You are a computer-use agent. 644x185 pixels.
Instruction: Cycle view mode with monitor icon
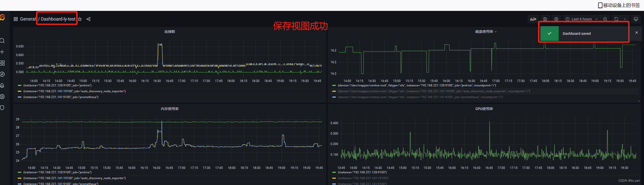(636, 19)
